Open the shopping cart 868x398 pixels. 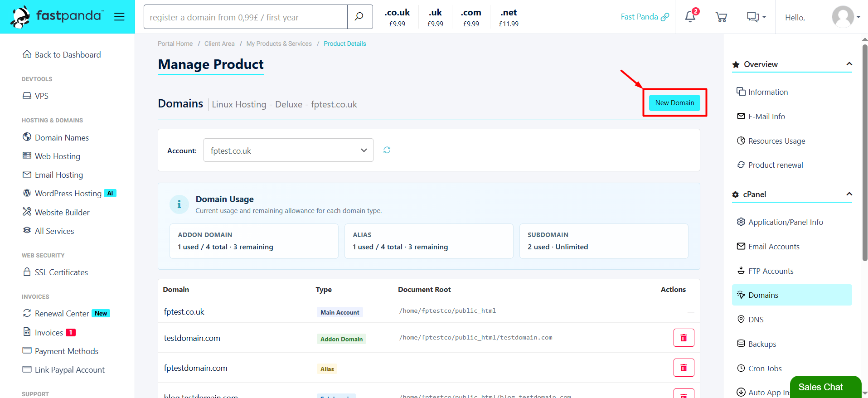pyautogui.click(x=721, y=17)
